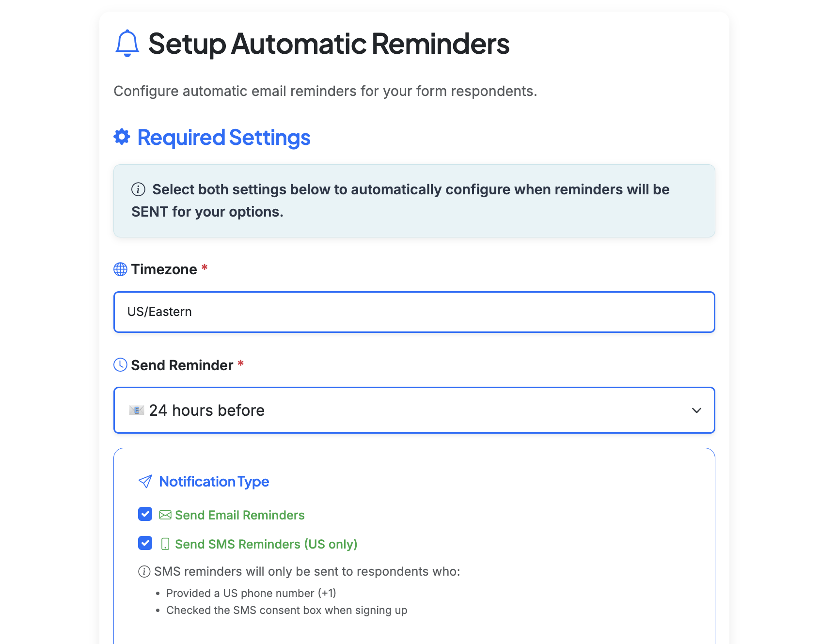Click the envelope icon beside Send Email Reminders
This screenshot has height=644, width=821.
pyautogui.click(x=164, y=515)
